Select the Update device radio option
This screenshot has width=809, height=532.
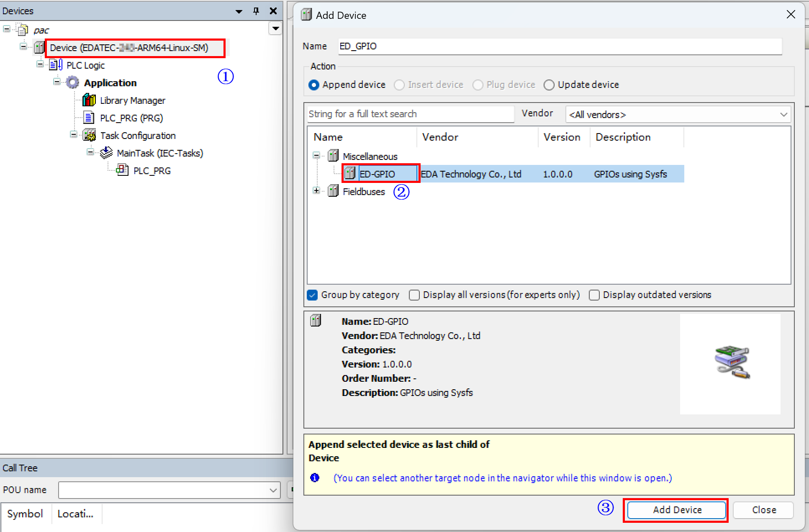549,85
